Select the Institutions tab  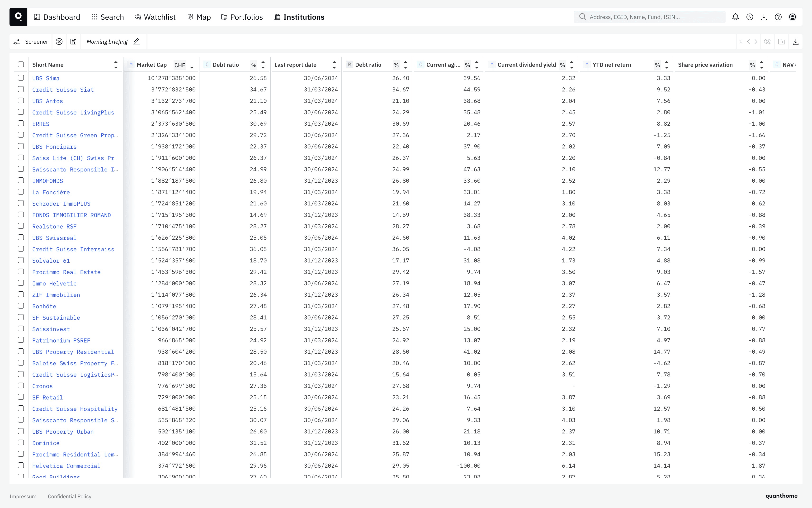click(x=299, y=17)
